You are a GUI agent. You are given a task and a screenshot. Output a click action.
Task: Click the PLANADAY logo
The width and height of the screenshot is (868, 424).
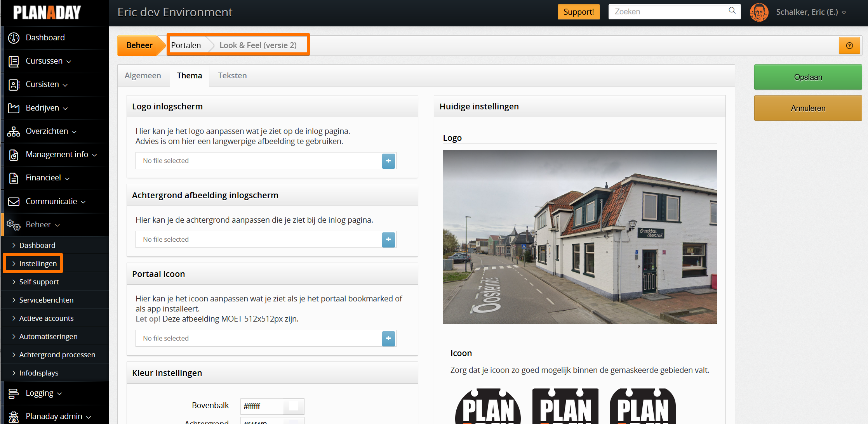coord(47,12)
